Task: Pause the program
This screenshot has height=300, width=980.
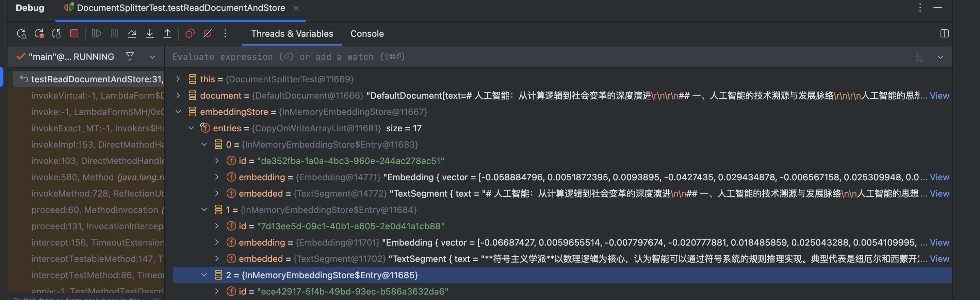Action: click(114, 34)
